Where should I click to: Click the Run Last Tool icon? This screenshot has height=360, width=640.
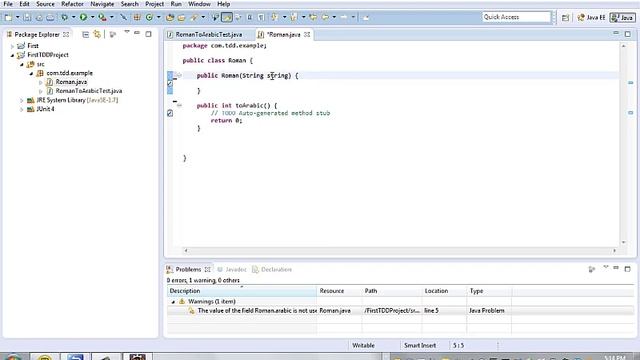click(102, 17)
